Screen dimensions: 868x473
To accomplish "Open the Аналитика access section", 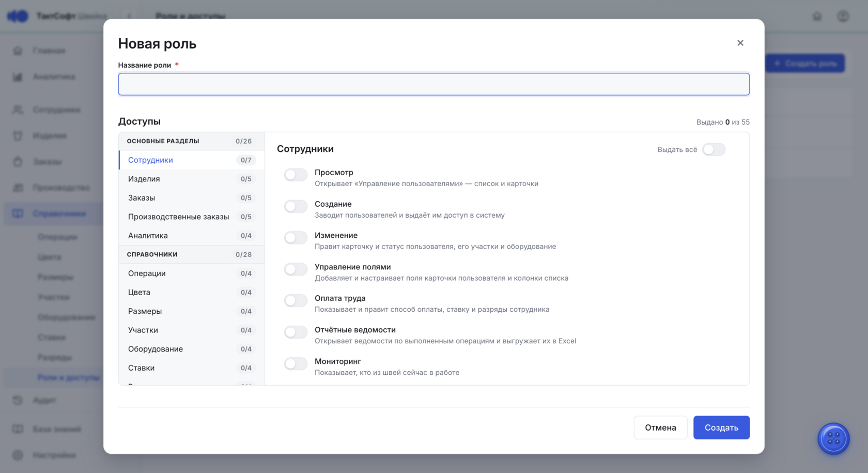I will pos(192,236).
